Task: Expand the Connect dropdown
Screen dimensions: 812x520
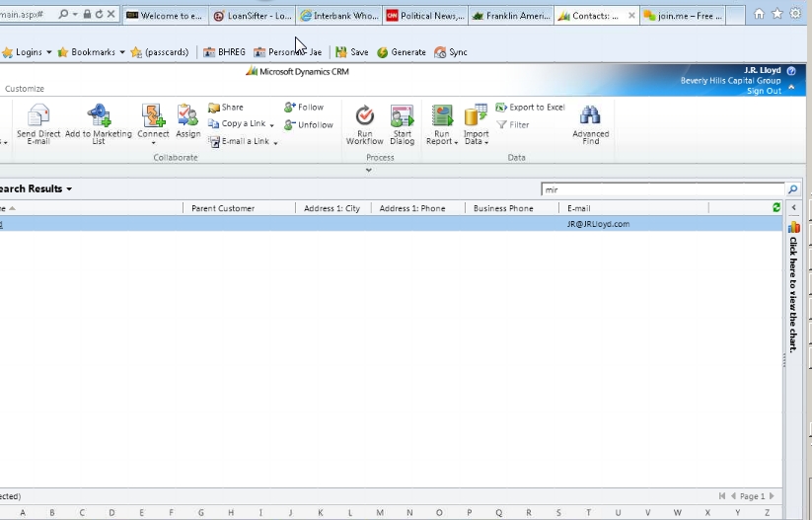Action: [153, 143]
